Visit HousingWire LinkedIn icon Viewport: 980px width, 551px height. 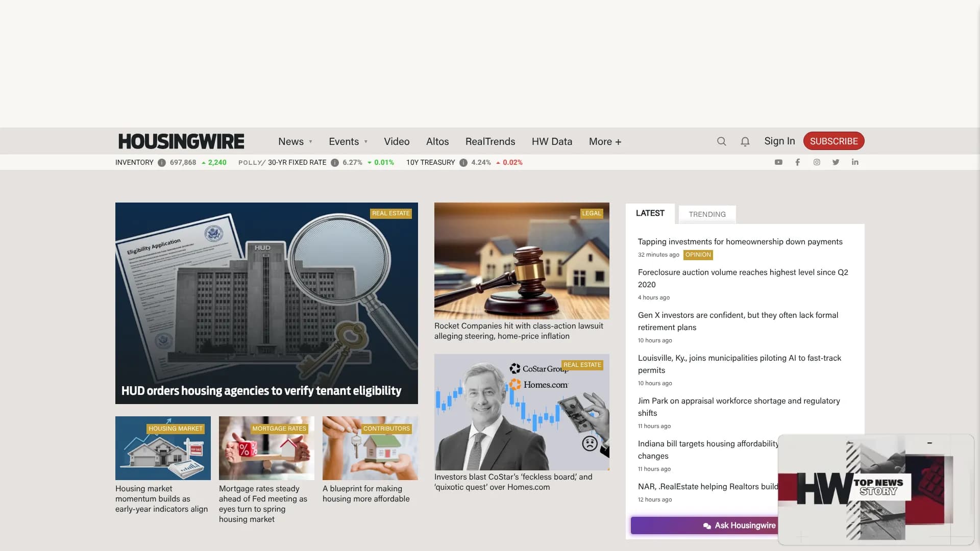coord(855,162)
